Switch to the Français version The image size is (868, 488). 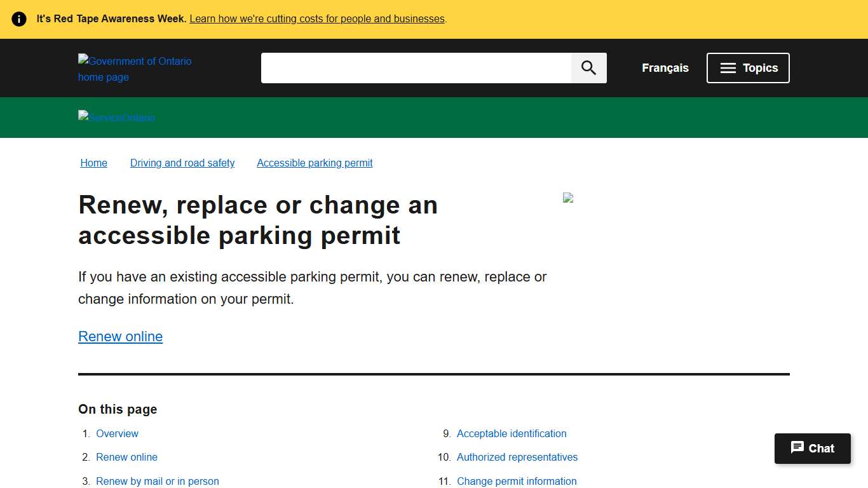tap(665, 68)
